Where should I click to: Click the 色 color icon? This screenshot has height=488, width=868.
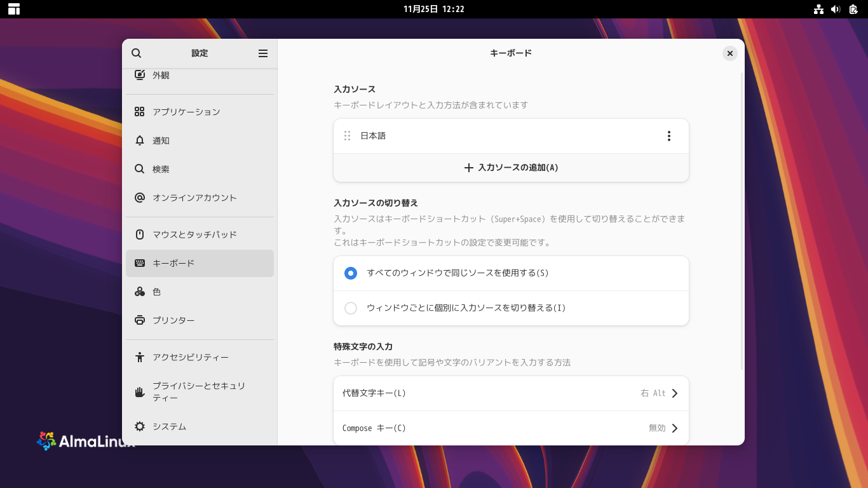coord(140,292)
